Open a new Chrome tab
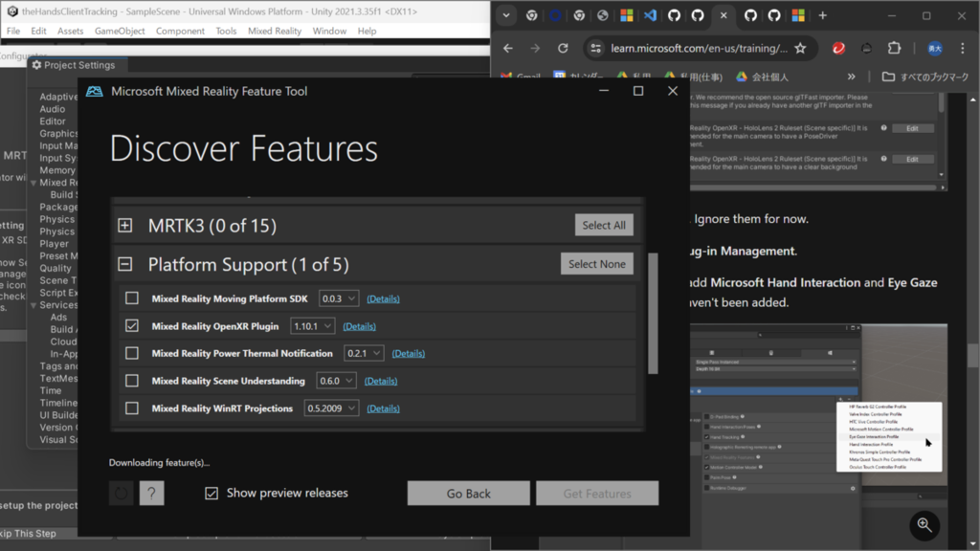The height and width of the screenshot is (551, 980). coord(822,15)
